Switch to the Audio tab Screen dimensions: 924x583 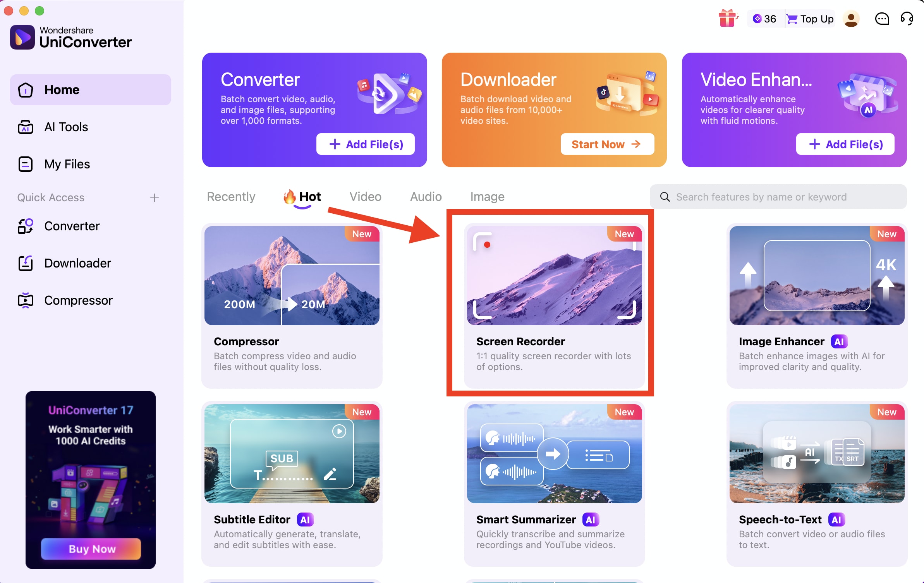click(x=426, y=197)
